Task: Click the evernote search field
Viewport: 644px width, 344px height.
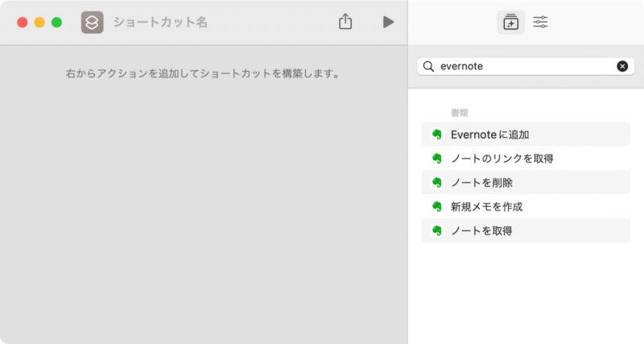Action: coord(526,66)
